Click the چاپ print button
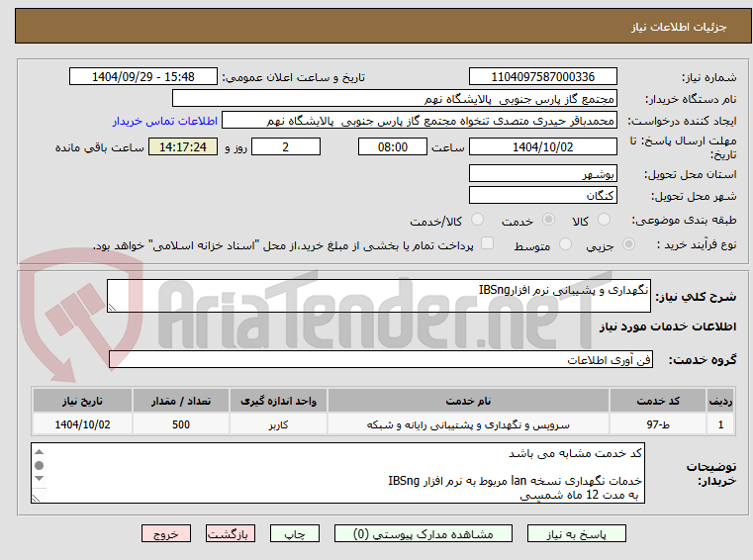 click(295, 534)
